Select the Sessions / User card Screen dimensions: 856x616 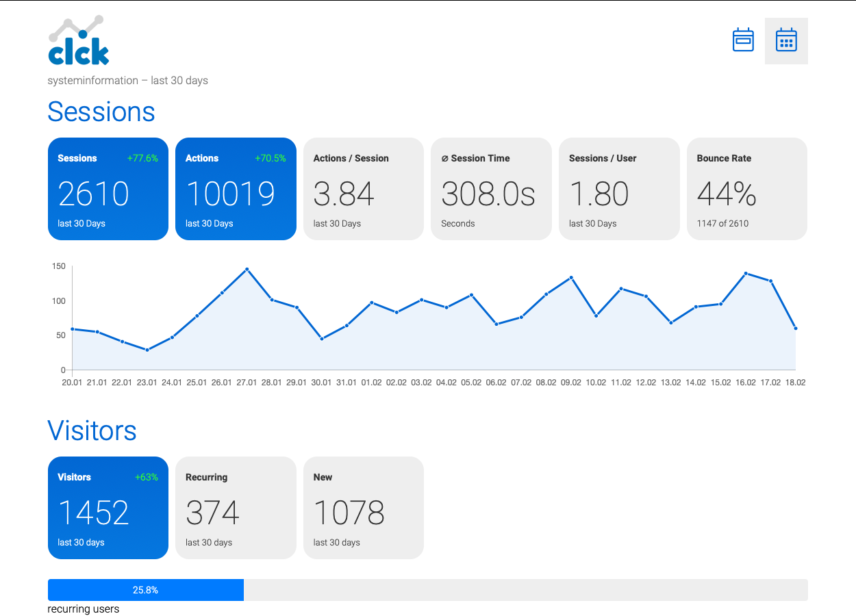click(x=619, y=189)
